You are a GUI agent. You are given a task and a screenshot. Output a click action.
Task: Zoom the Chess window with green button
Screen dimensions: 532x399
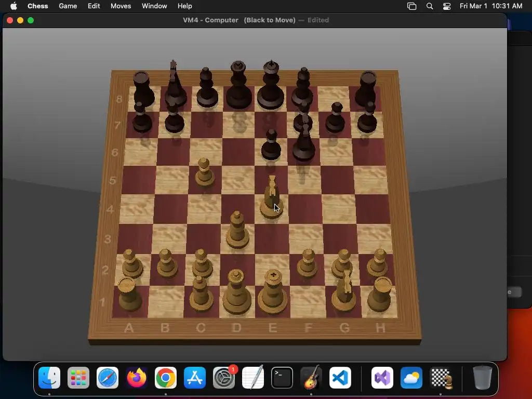(x=31, y=20)
